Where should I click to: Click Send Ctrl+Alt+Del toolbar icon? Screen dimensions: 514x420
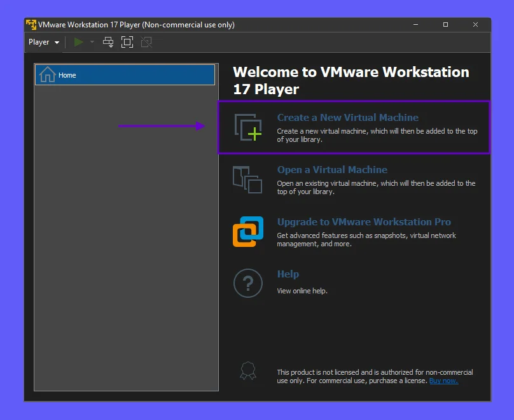coord(108,42)
